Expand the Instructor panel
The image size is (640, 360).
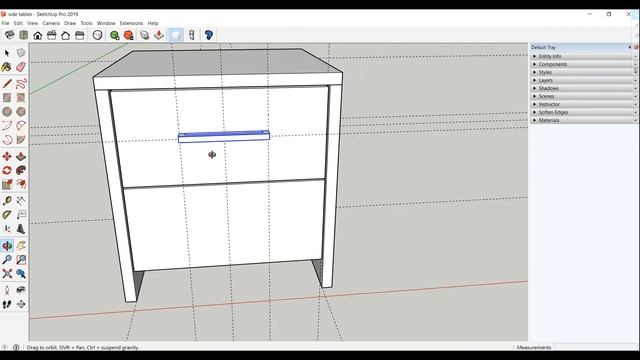584,104
